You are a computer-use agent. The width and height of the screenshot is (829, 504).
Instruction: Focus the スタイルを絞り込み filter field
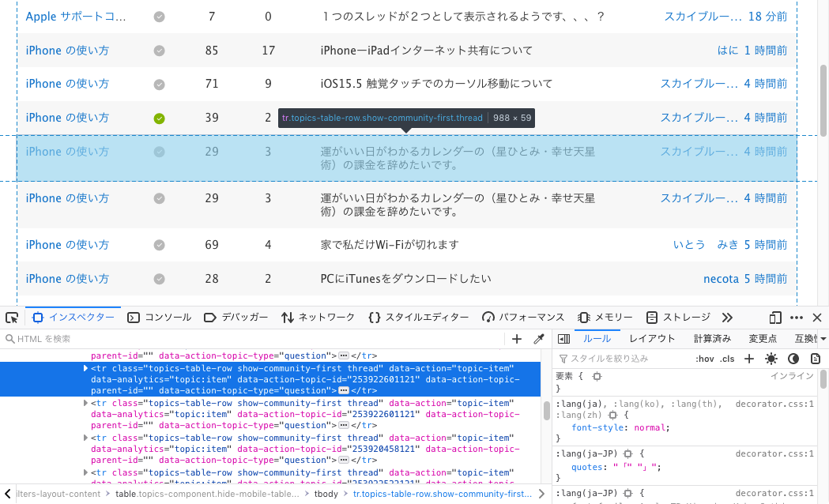[624, 359]
